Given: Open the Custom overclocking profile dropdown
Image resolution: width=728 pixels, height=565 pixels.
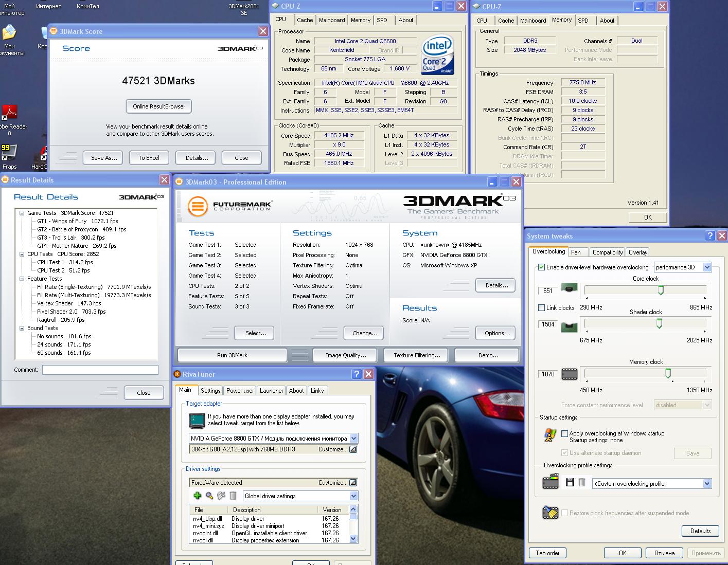Looking at the screenshot, I should (x=707, y=484).
